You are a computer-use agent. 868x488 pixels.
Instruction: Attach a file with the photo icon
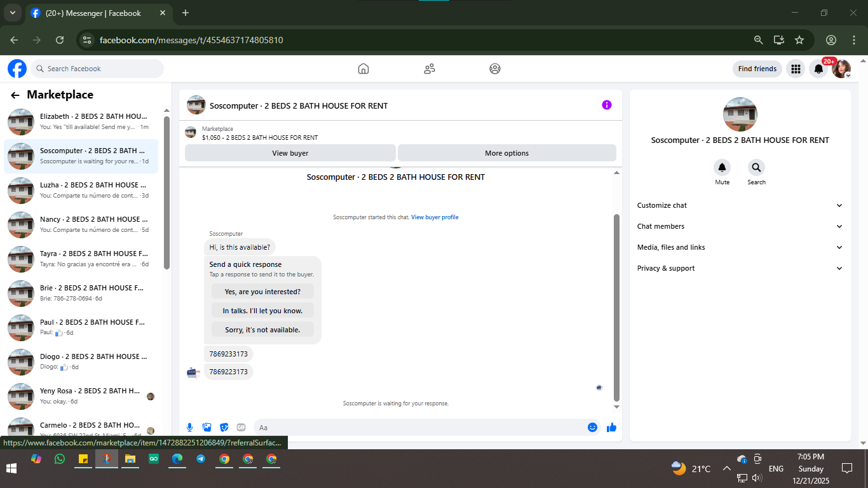point(207,428)
